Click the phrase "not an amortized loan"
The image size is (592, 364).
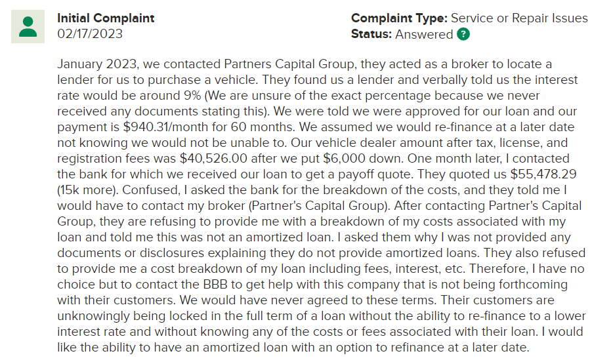[289, 237]
